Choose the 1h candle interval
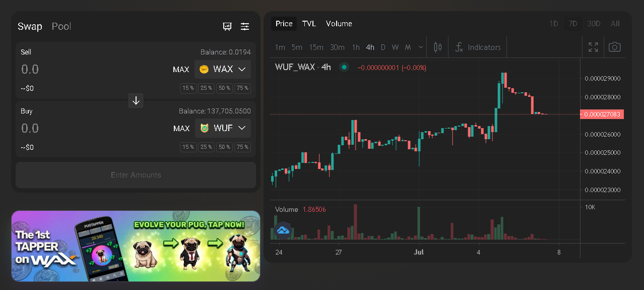Viewport: 644px width, 290px height. pyautogui.click(x=356, y=47)
